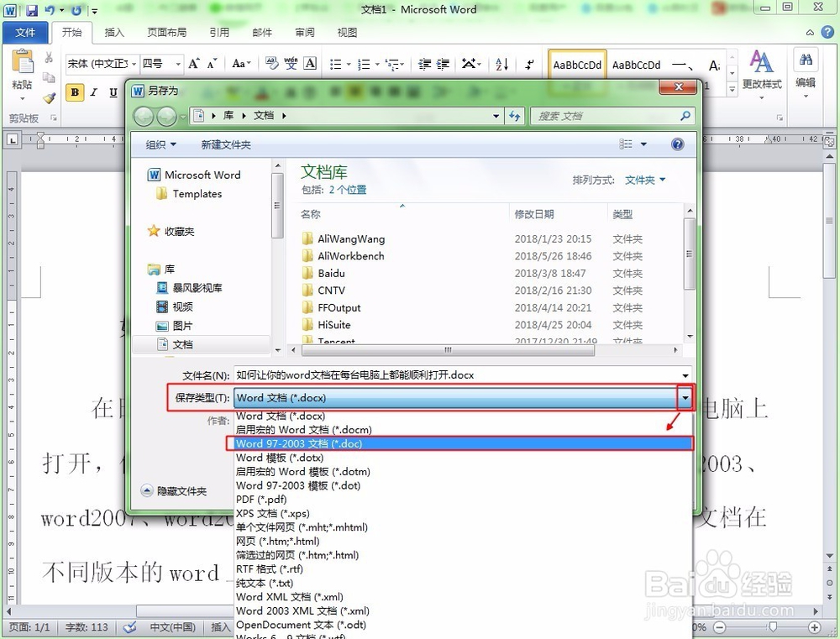Click the 更改样式 Change Styles button
Image resolution: width=840 pixels, height=639 pixels.
click(x=761, y=74)
